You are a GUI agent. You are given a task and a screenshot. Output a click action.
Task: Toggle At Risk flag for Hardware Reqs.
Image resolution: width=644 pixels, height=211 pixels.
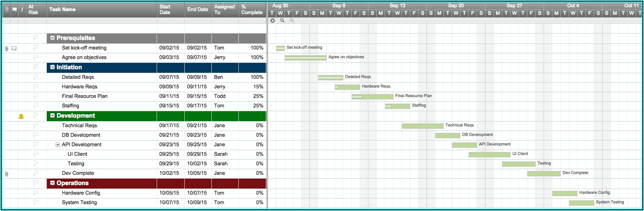click(x=36, y=87)
